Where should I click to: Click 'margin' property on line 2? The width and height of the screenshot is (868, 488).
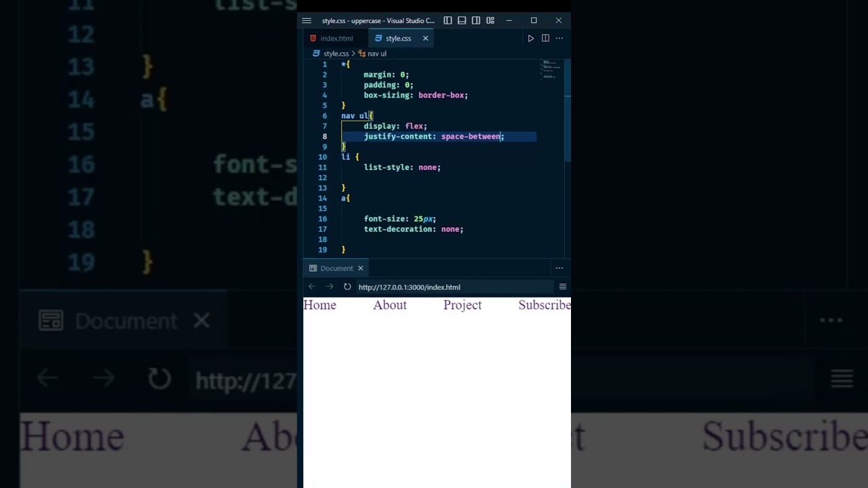(378, 75)
